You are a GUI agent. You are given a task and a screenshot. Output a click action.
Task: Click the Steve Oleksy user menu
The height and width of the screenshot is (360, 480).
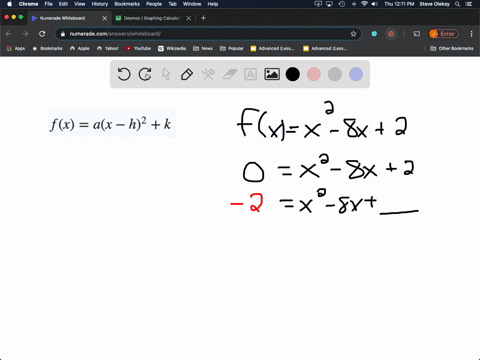pyautogui.click(x=434, y=4)
